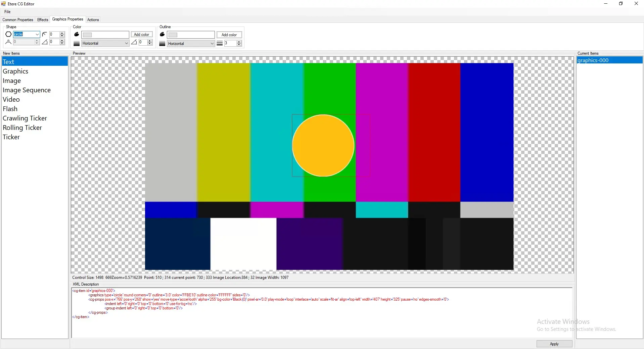Image resolution: width=644 pixels, height=349 pixels.
Task: Switch to the Effects tab
Action: (x=43, y=20)
